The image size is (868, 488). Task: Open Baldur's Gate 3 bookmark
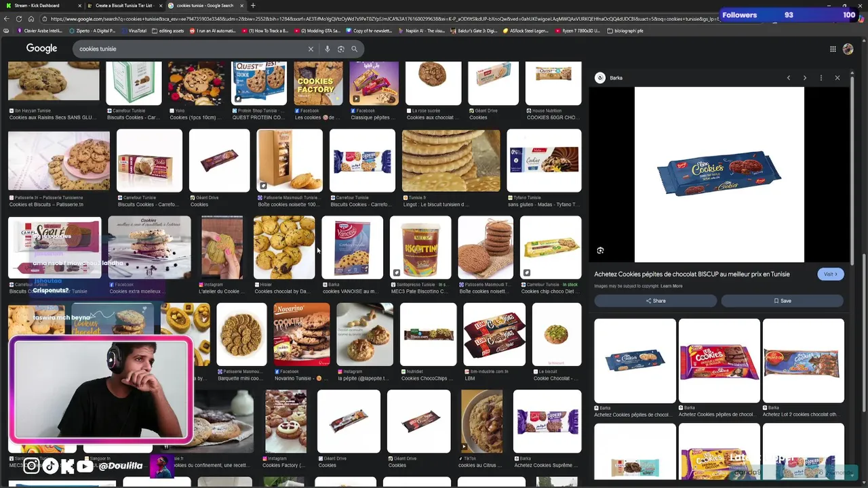pyautogui.click(x=473, y=30)
